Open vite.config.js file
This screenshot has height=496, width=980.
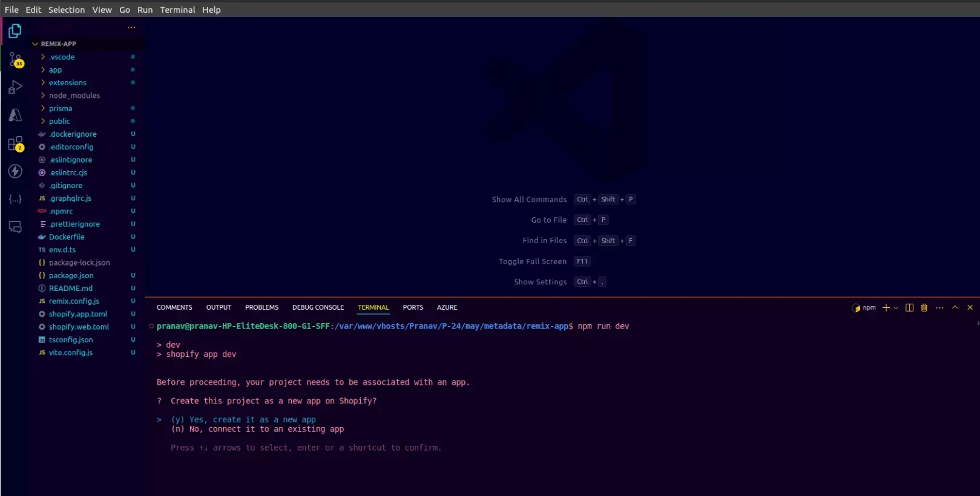click(x=71, y=353)
